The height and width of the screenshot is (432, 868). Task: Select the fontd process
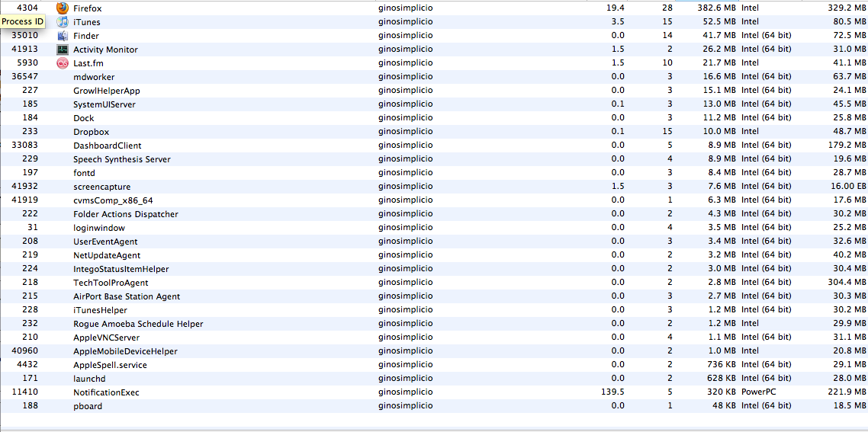[434, 173]
